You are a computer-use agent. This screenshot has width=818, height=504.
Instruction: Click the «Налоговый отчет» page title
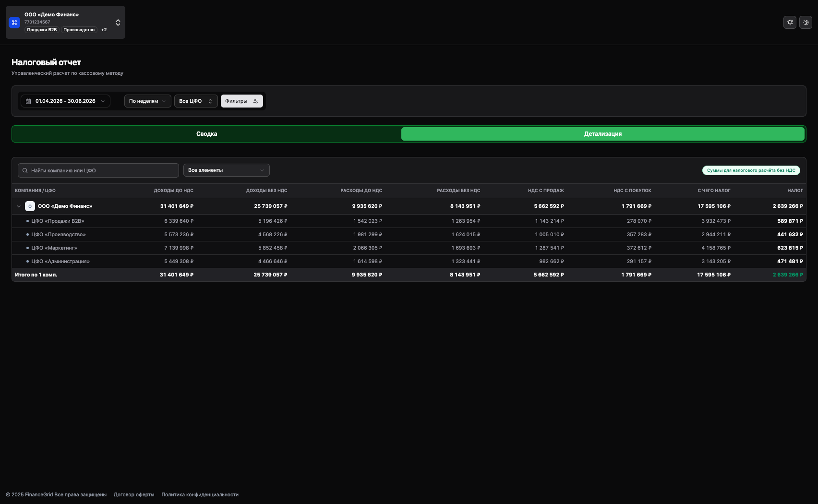46,62
